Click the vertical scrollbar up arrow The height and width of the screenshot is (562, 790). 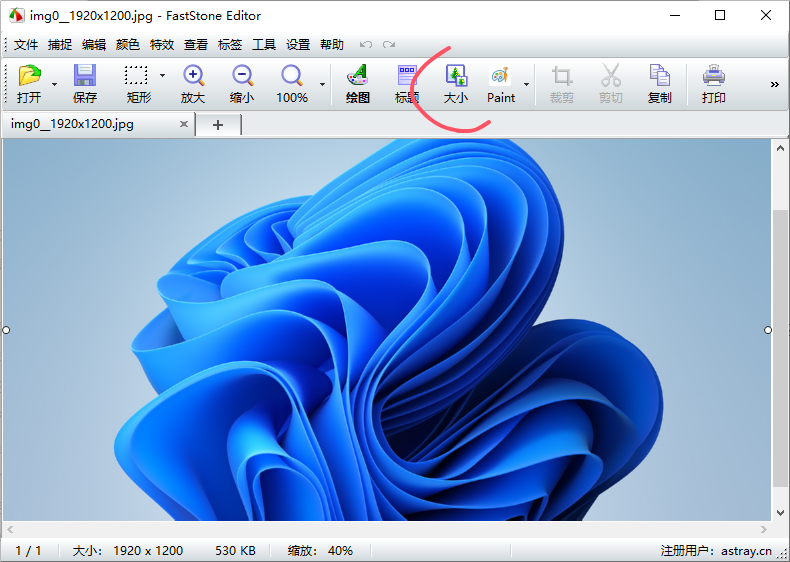(780, 148)
